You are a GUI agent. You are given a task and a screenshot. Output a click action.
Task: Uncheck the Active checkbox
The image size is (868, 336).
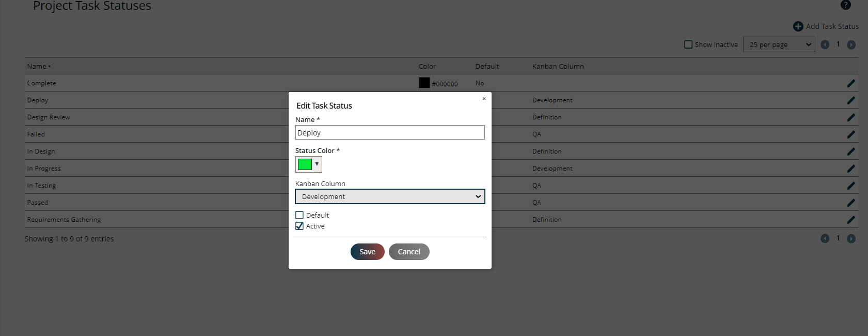299,226
